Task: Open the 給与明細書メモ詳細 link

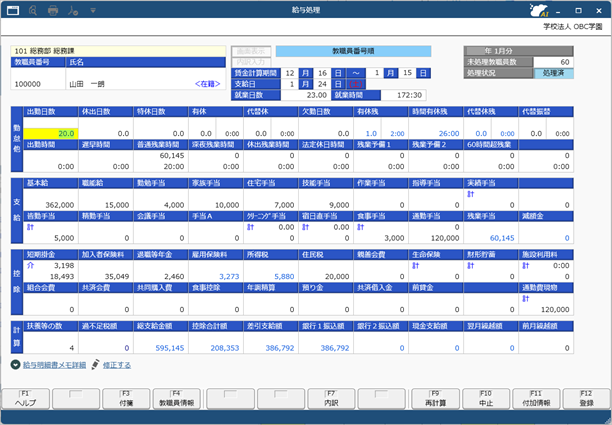Action: pyautogui.click(x=54, y=365)
